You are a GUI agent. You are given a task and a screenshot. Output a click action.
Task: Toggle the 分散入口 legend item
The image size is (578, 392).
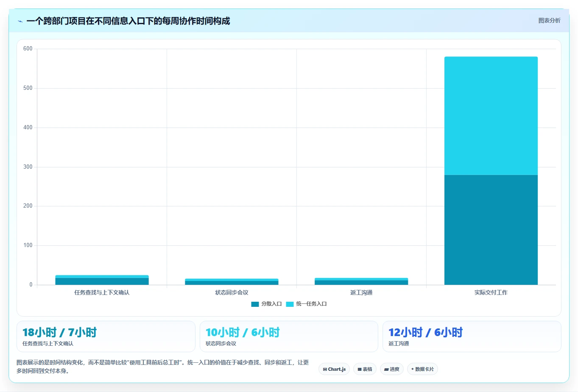point(266,304)
